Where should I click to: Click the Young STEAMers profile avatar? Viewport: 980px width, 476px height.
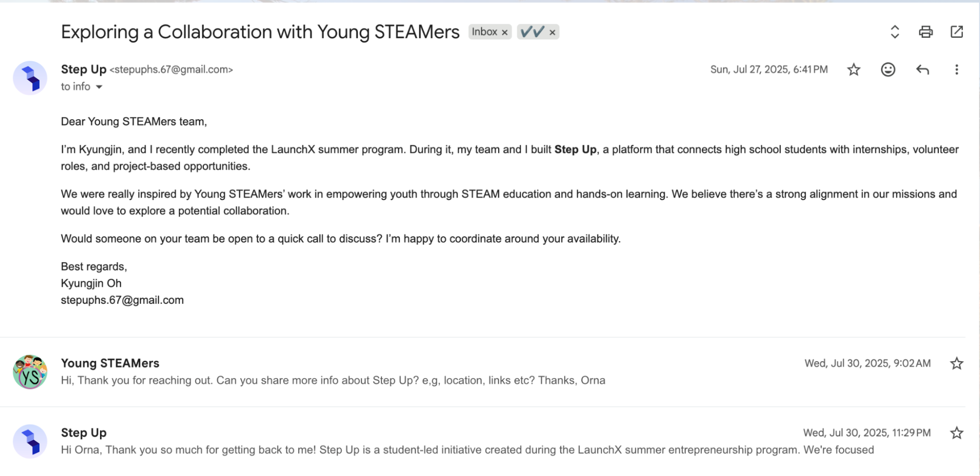pyautogui.click(x=30, y=372)
